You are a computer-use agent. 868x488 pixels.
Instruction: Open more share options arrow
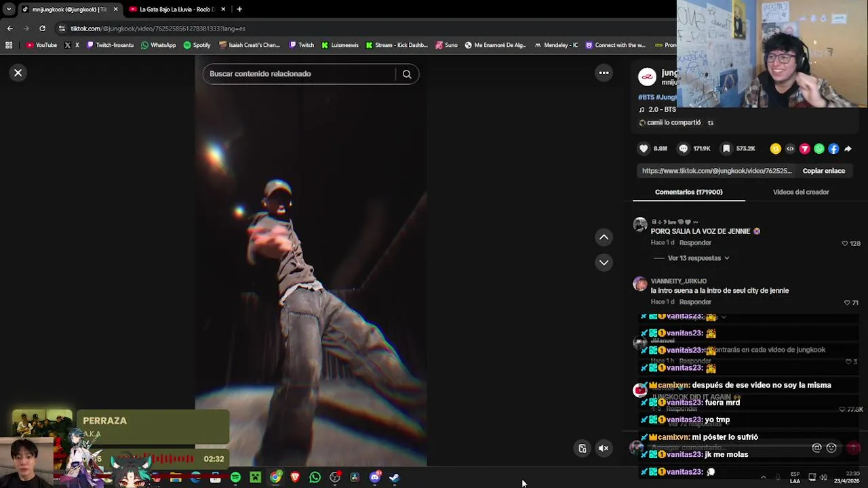[848, 148]
